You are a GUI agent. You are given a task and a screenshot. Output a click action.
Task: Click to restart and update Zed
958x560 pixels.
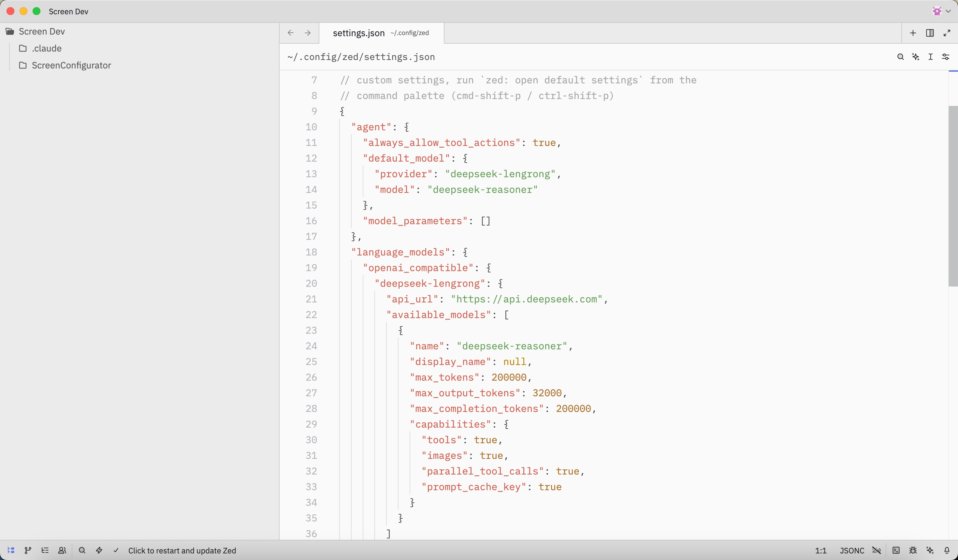[x=182, y=550]
